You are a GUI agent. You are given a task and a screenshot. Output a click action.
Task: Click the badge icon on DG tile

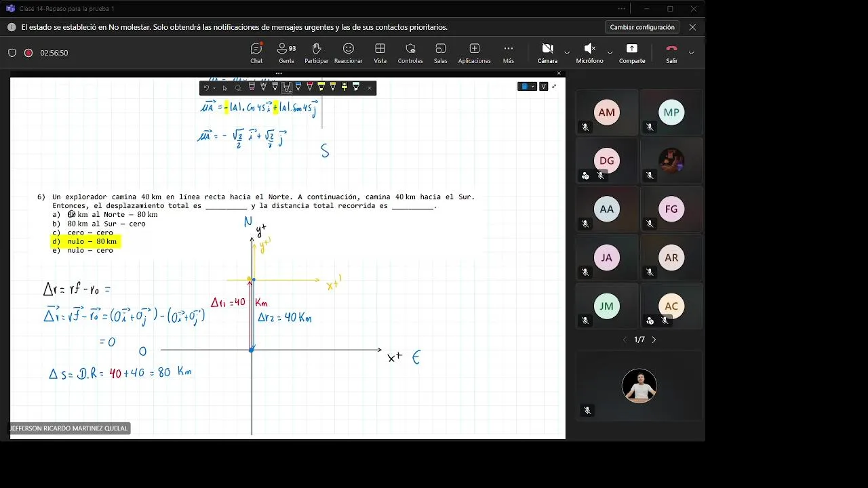pos(585,176)
